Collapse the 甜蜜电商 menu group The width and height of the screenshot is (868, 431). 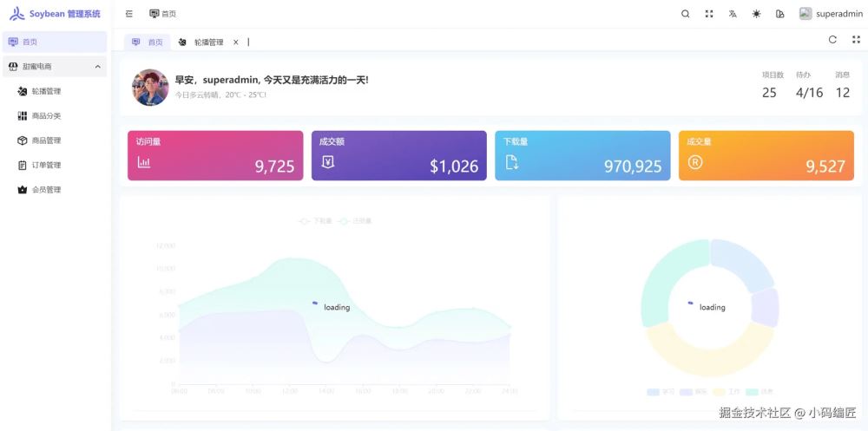coord(97,67)
